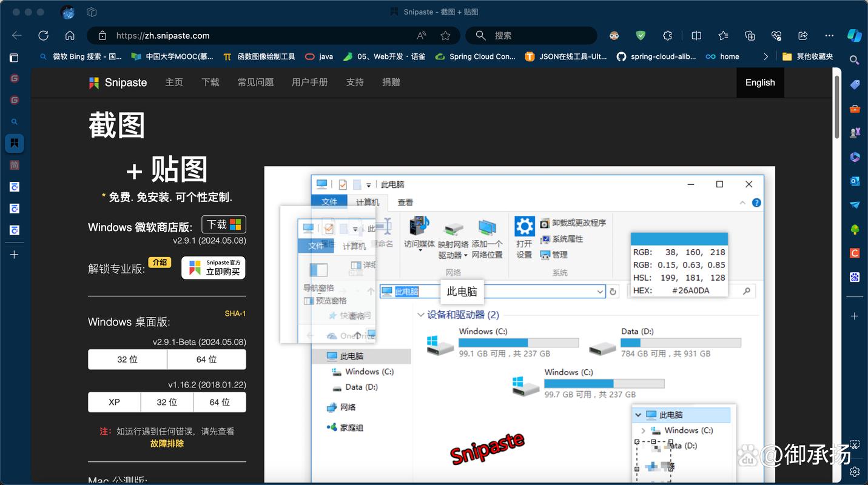This screenshot has height=485, width=868.
Task: Enable split screen view icon
Action: pyautogui.click(x=696, y=36)
